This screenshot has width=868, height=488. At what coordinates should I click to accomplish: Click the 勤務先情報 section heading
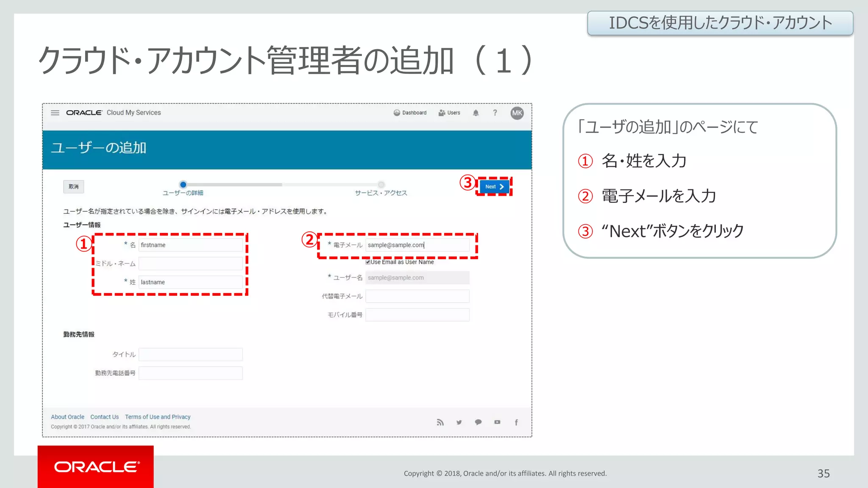[x=79, y=335]
